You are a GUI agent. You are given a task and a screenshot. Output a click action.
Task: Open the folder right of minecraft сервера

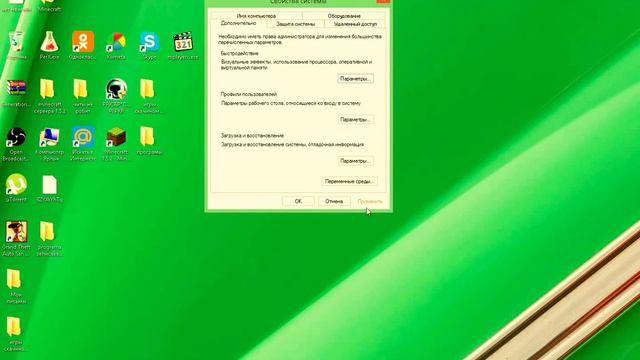80,89
